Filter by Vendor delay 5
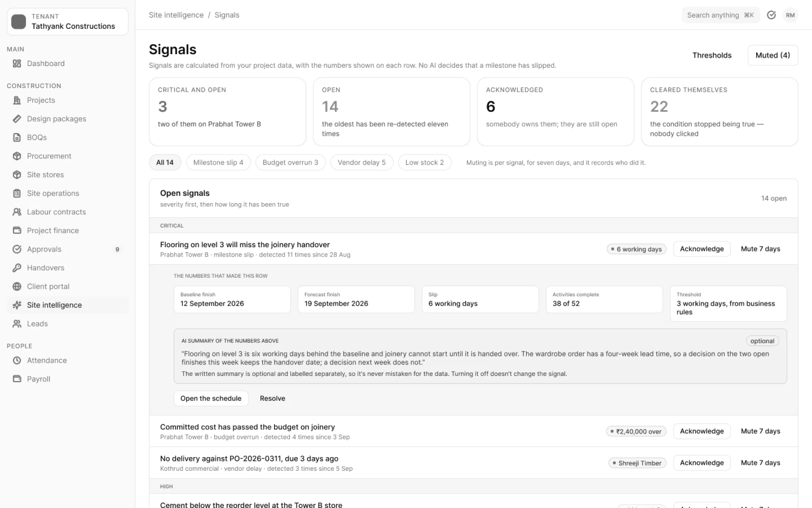 pyautogui.click(x=362, y=163)
